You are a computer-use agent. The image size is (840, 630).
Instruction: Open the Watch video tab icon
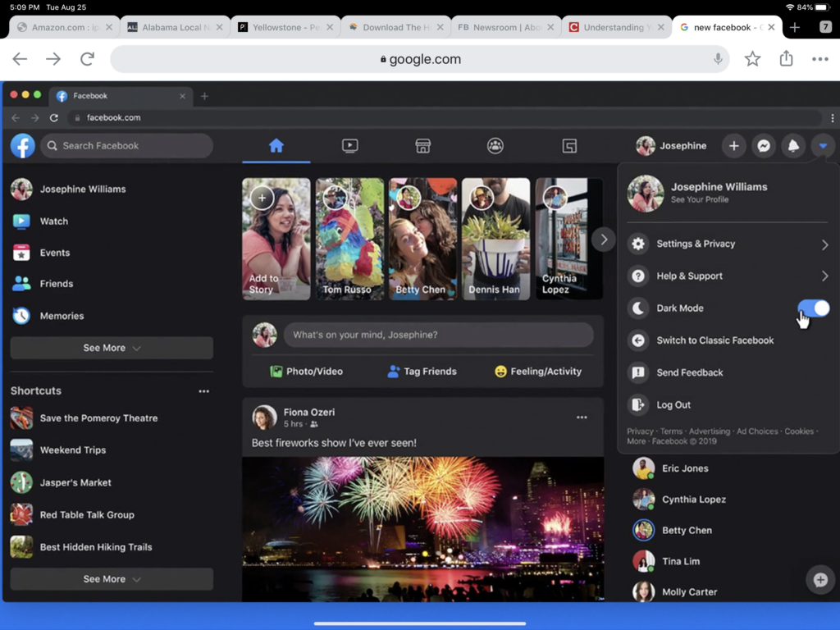pyautogui.click(x=349, y=146)
